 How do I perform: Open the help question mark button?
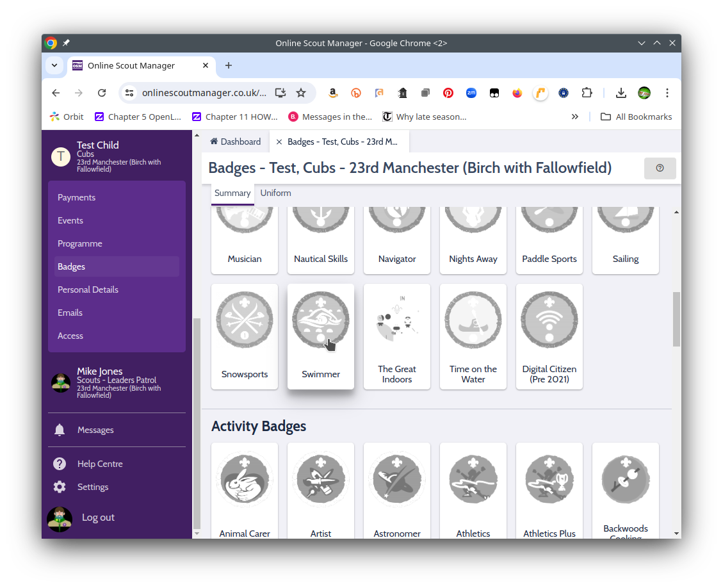click(x=660, y=168)
